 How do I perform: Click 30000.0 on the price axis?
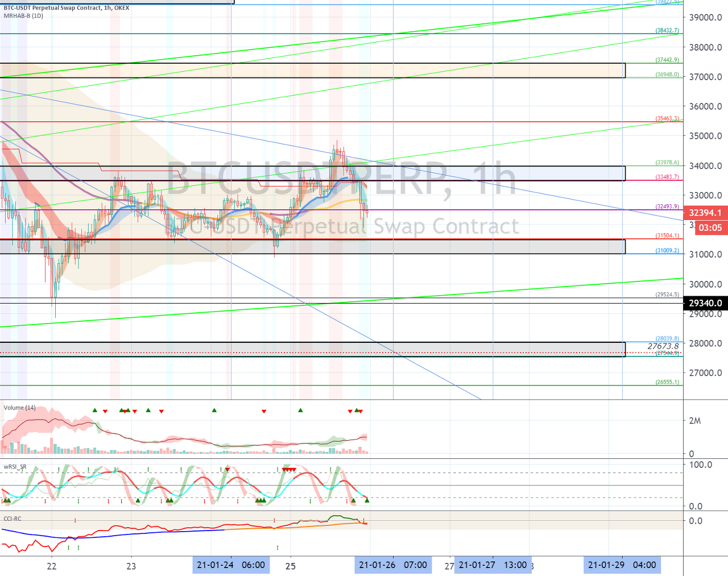coord(705,284)
